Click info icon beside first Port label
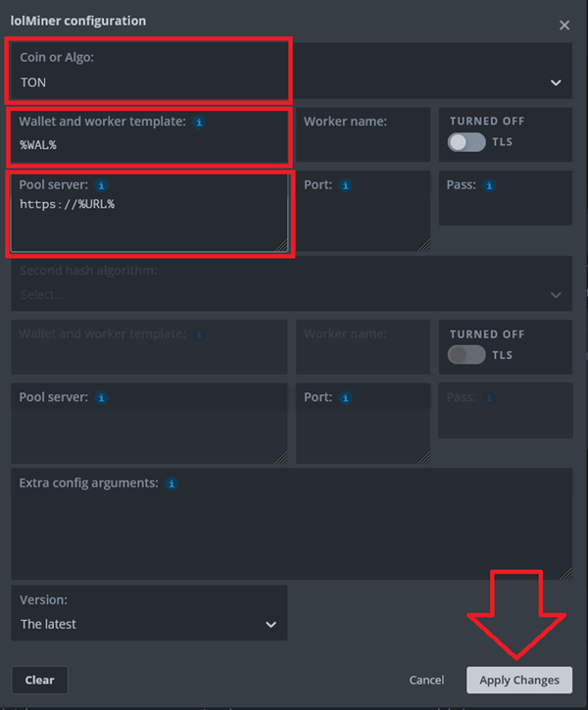588x710 pixels. [x=346, y=184]
